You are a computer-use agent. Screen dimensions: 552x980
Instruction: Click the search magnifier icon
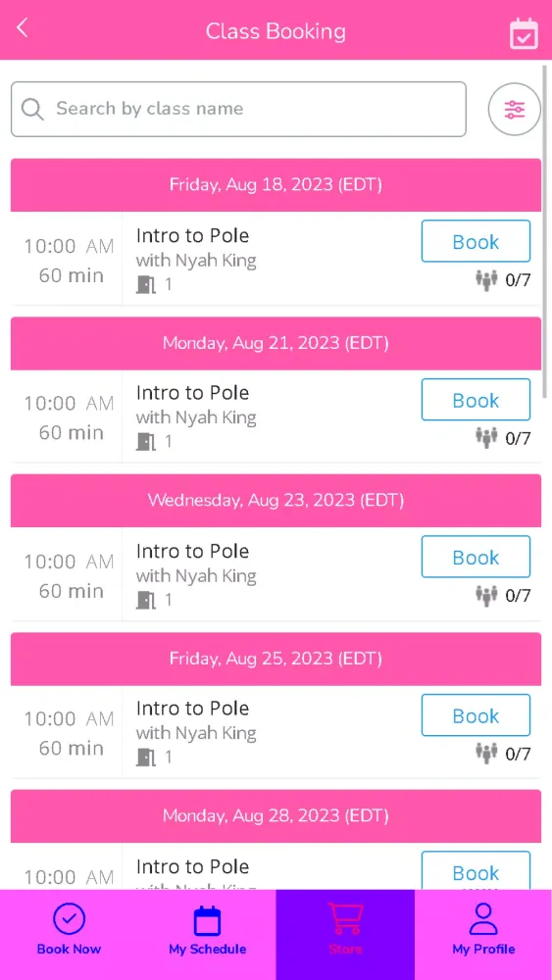click(x=32, y=109)
